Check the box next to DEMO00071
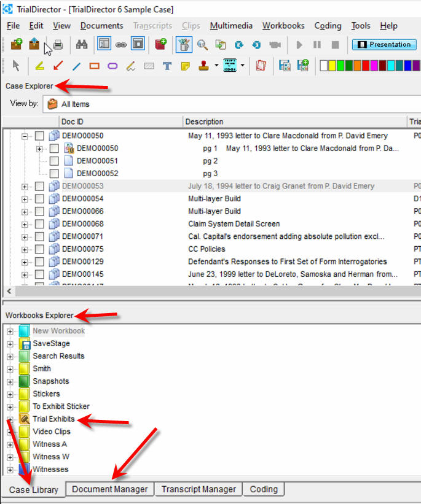Screen dimensions: 421x504 click(x=39, y=236)
